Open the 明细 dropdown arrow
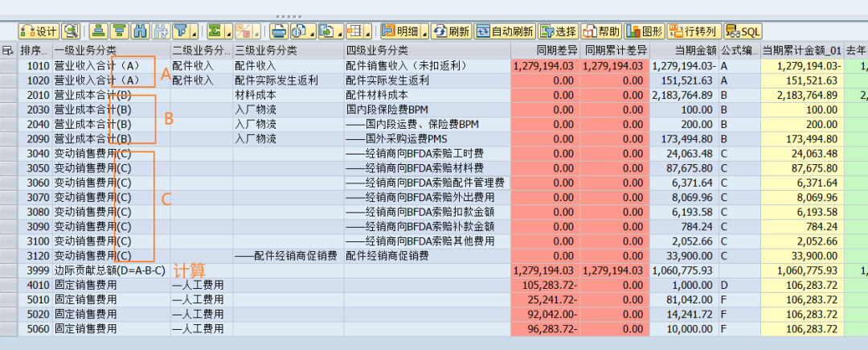 [425, 31]
